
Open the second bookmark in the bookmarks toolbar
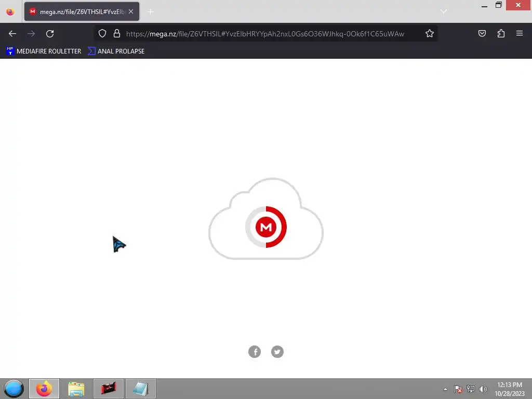pyautogui.click(x=116, y=51)
